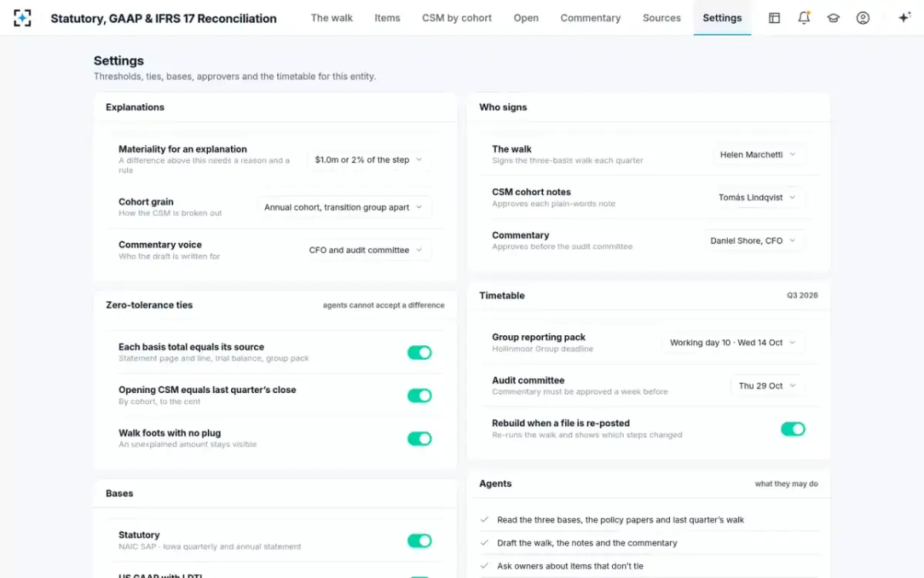Click the 'Zero-tolerance ties' section heading

tap(149, 305)
